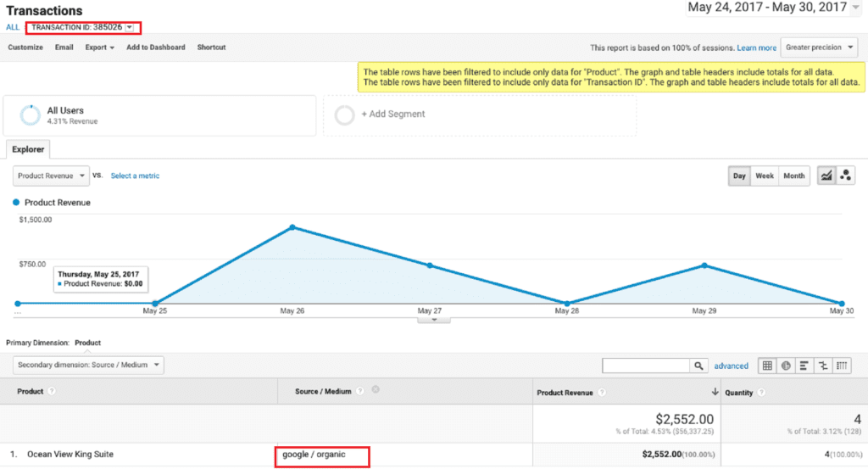Open the Transaction ID filter dropdown
868x469 pixels.
point(130,27)
